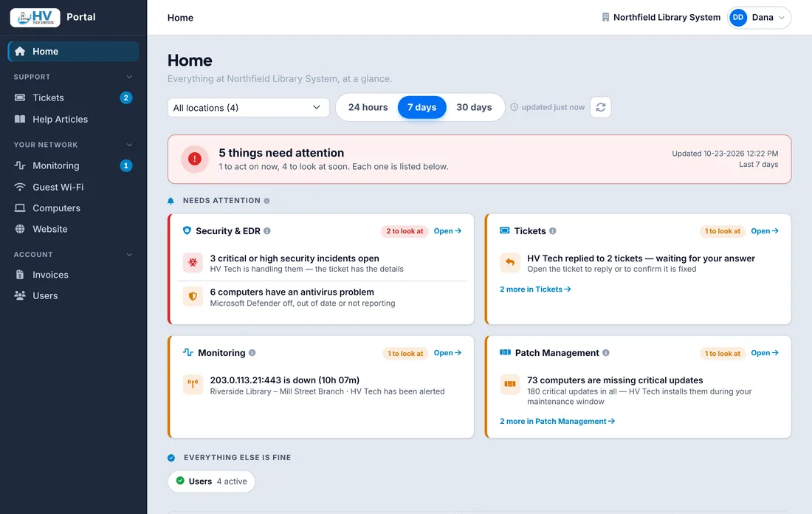The width and height of the screenshot is (812, 514).
Task: Open the Dana user menu chevron
Action: (x=782, y=18)
